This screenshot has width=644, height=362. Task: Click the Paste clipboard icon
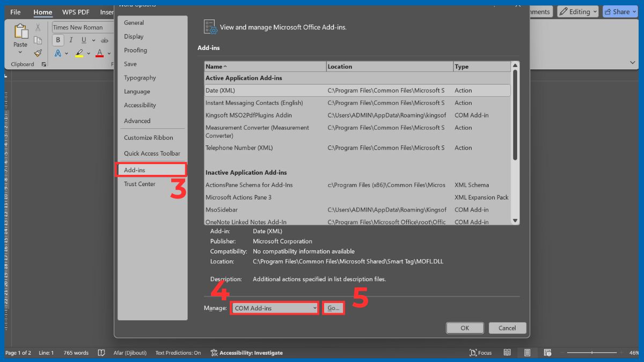(20, 35)
